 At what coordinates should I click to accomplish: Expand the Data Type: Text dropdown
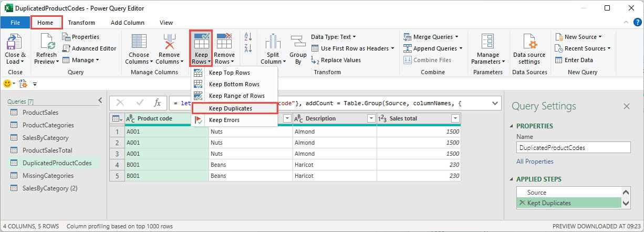333,37
